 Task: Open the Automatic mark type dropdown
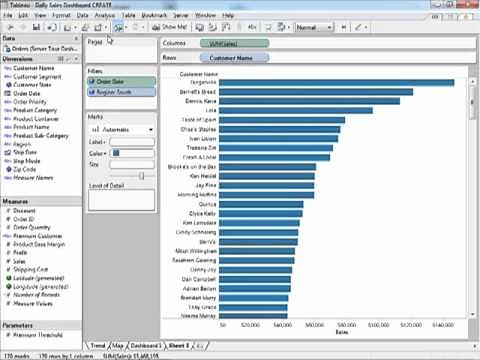tap(122, 129)
